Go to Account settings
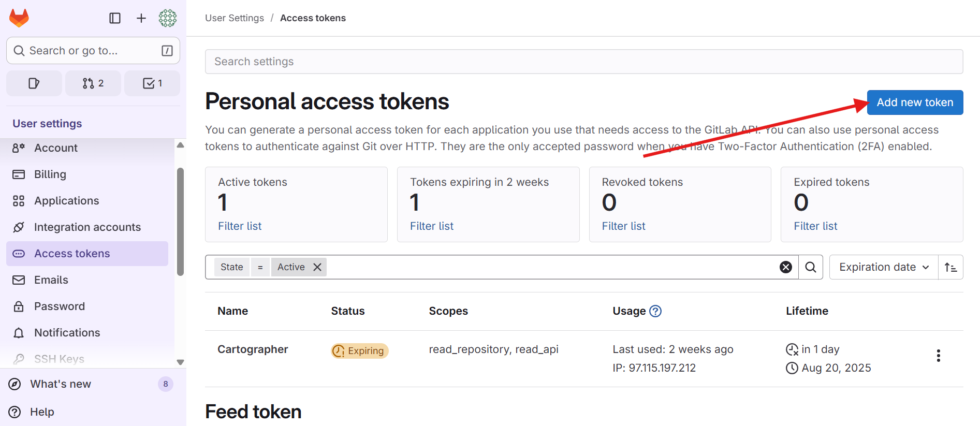 click(87, 148)
